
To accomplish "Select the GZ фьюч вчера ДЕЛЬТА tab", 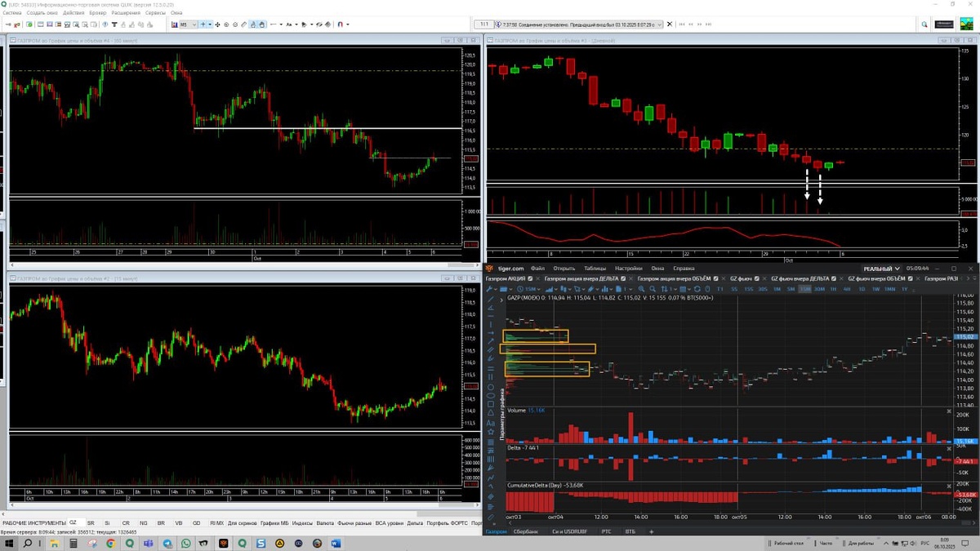I will pyautogui.click(x=800, y=278).
